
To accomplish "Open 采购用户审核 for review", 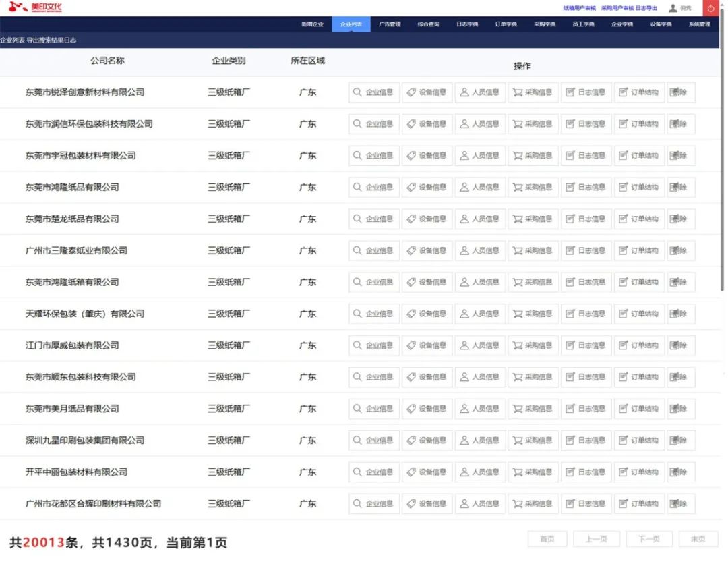I will coord(617,8).
